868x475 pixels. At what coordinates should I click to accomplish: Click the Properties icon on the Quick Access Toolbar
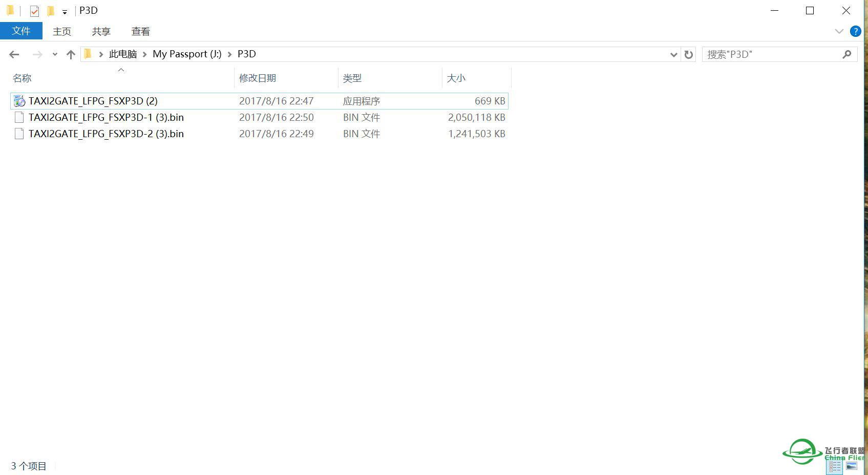tap(34, 10)
